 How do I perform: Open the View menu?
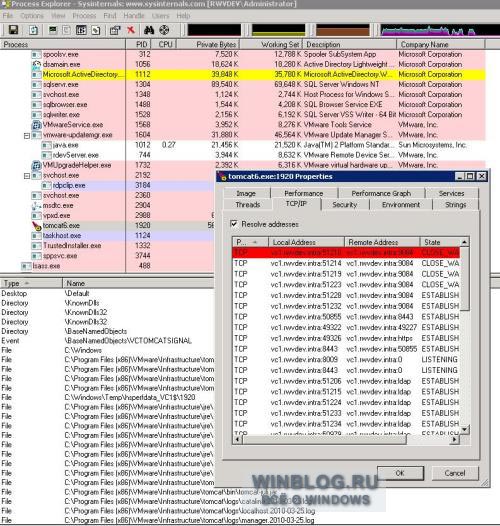58,16
